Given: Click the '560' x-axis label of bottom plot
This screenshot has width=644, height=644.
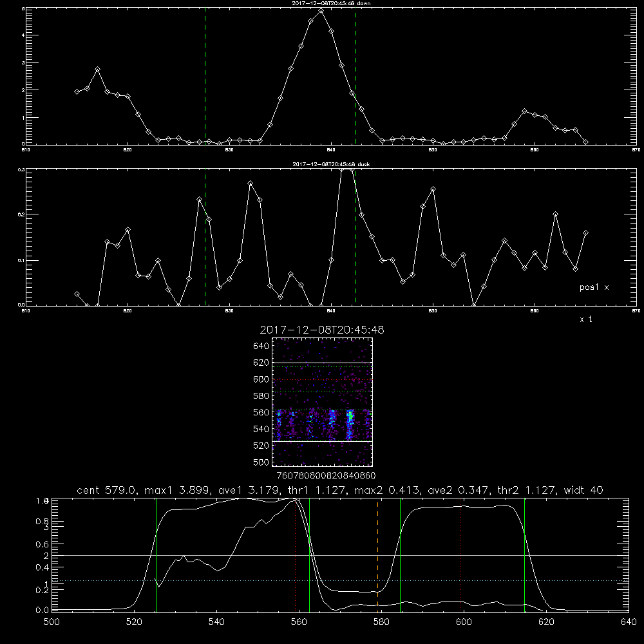Looking at the screenshot, I should (x=299, y=622).
